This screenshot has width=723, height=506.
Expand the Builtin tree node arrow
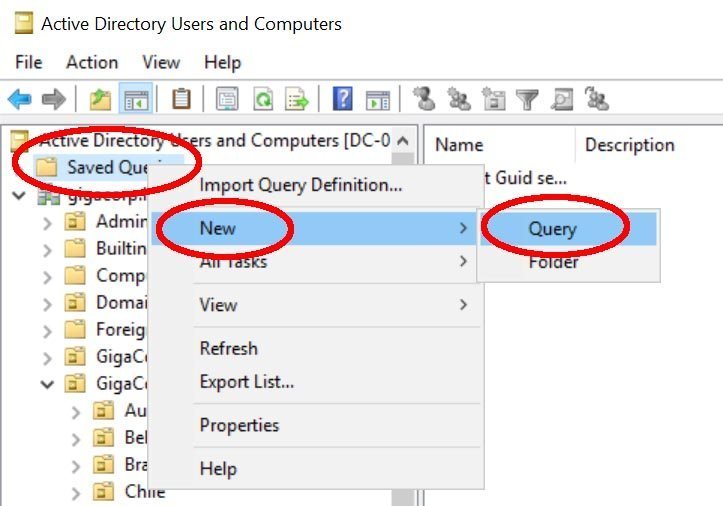click(x=47, y=250)
